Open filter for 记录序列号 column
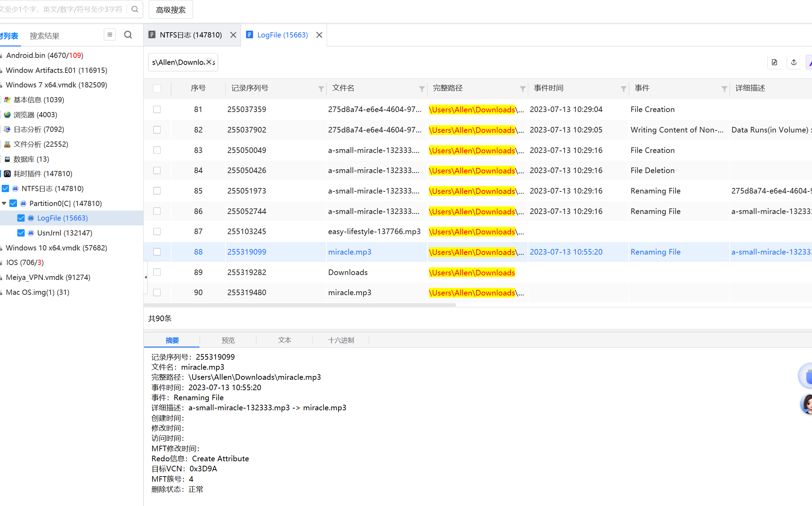812x506 pixels. 321,89
